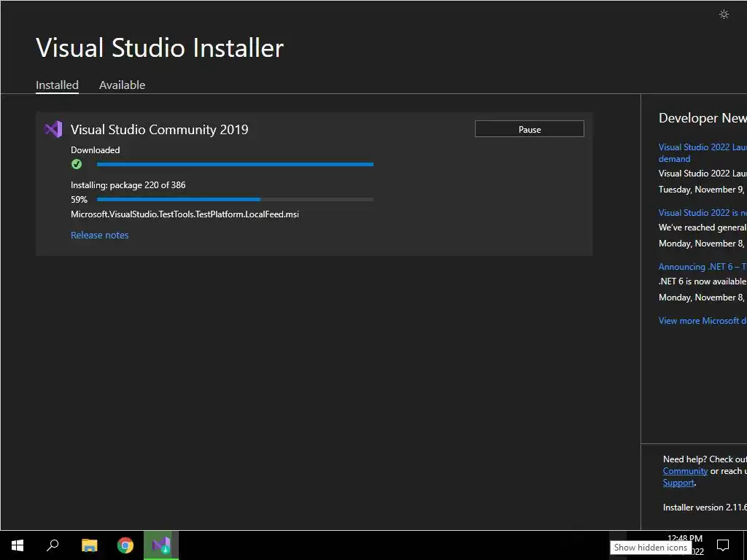Open the Release notes link
The width and height of the screenshot is (747, 560).
(x=99, y=235)
